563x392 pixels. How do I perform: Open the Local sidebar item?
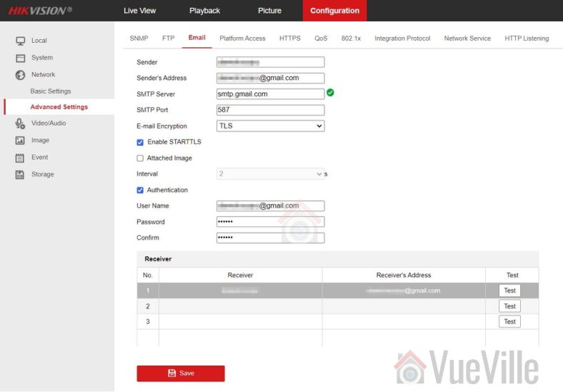(39, 41)
